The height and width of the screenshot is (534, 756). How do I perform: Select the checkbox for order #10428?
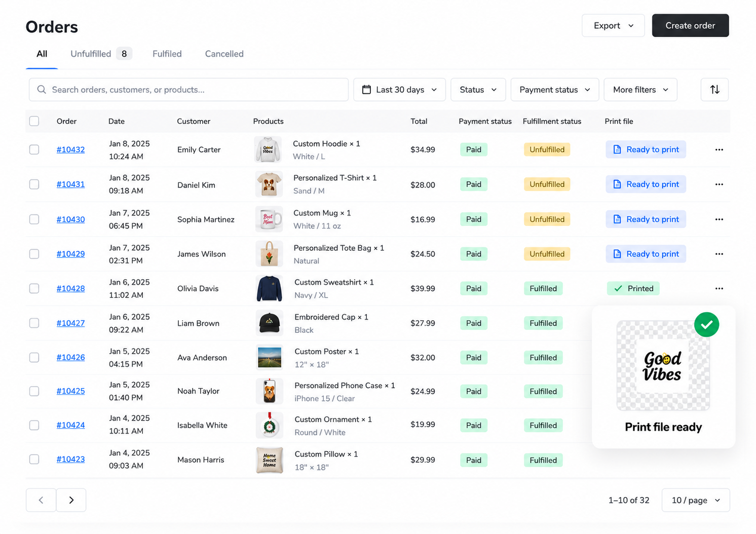point(34,288)
